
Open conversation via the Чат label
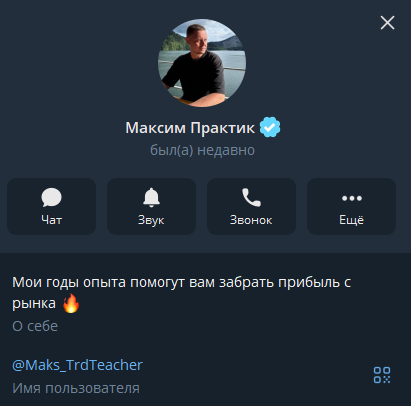(x=51, y=220)
